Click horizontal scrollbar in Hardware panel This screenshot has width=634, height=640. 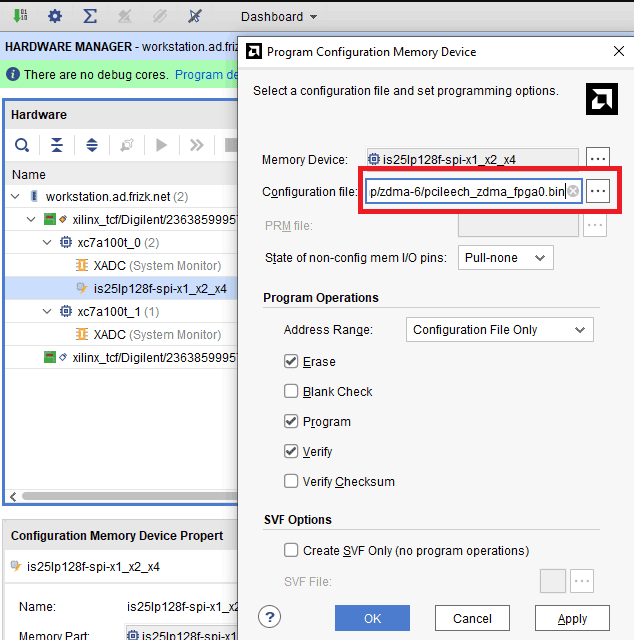129,496
